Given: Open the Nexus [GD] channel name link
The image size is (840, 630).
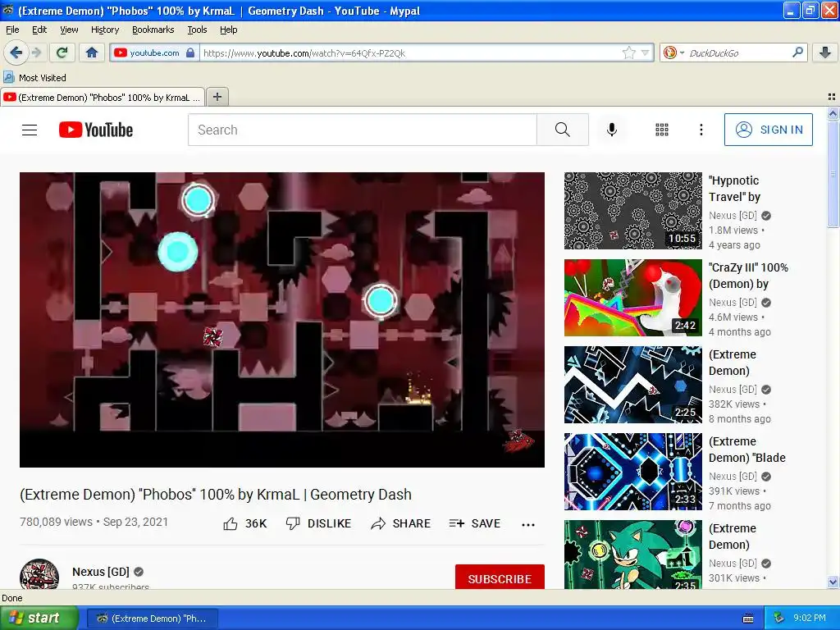Looking at the screenshot, I should point(101,572).
